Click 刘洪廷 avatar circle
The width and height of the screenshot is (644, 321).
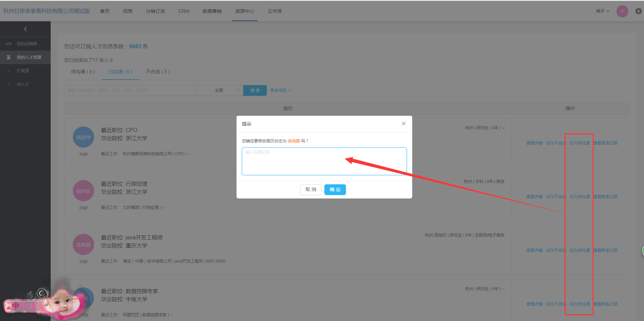(x=83, y=191)
